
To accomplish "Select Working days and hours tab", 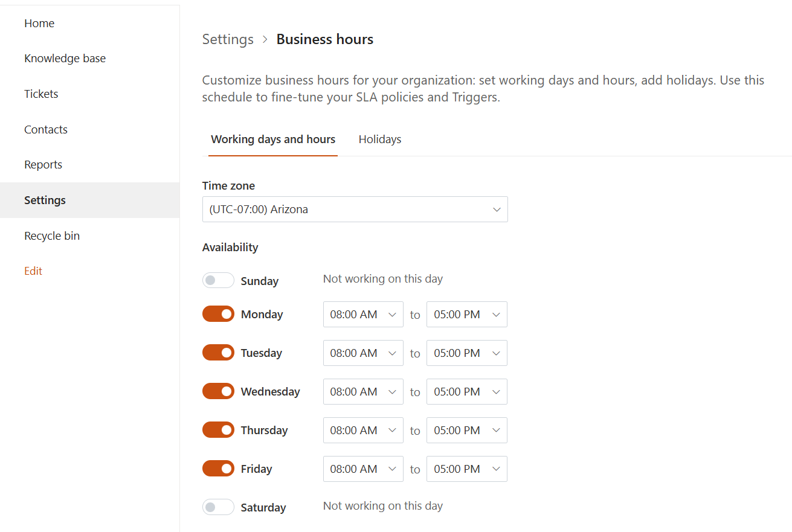I will click(273, 139).
